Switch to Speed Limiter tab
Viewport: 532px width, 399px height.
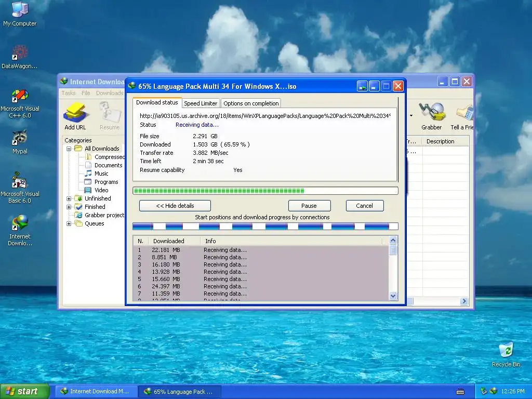click(x=201, y=103)
